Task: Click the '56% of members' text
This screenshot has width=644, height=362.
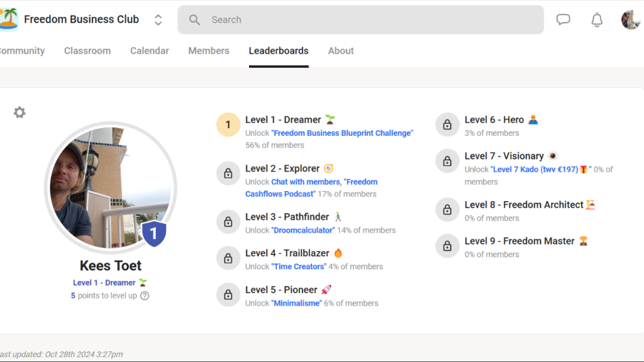Action: 275,145
